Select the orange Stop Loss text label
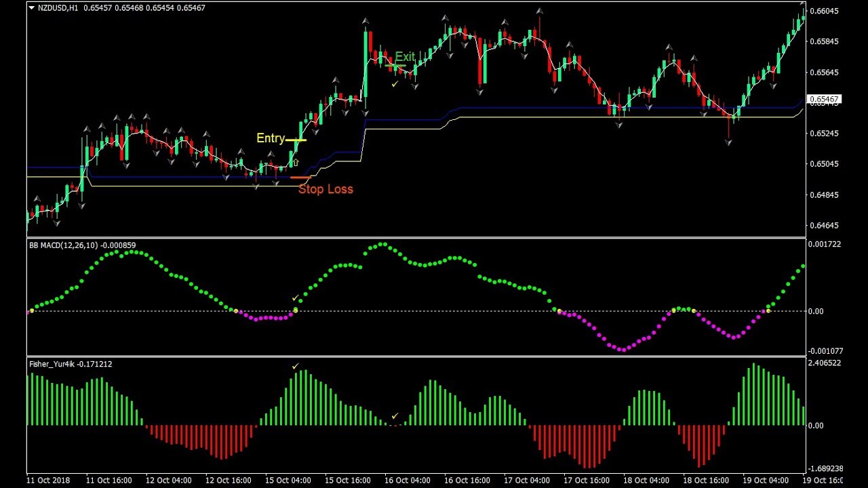The image size is (868, 488). (325, 189)
